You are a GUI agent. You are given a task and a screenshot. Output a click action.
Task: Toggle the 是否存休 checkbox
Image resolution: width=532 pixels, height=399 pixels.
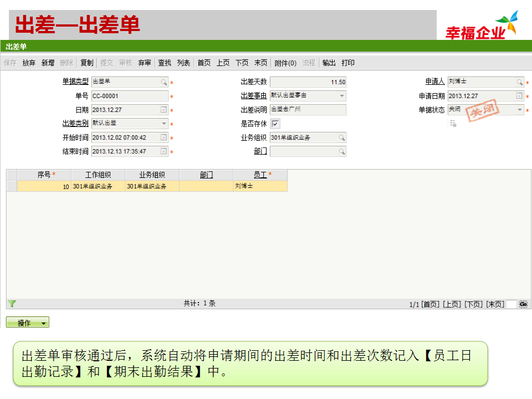pos(275,124)
